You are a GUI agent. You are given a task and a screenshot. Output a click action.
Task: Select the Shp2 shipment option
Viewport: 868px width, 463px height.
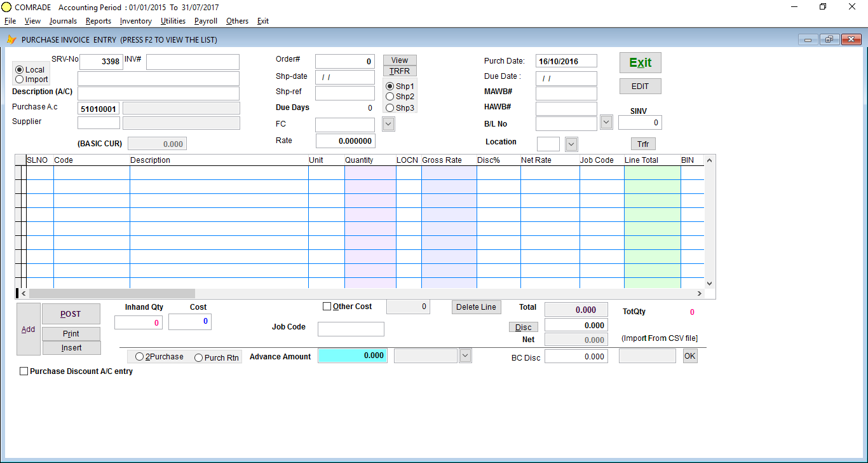[391, 97]
